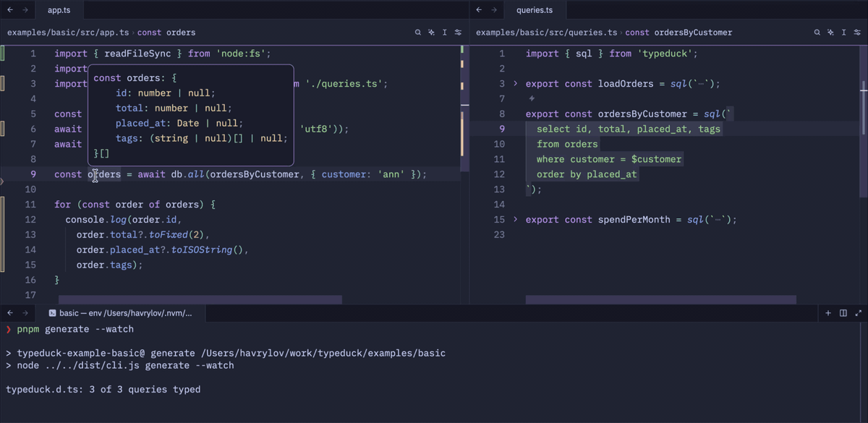Click 'toISOString' method call on line 14
Image resolution: width=868 pixels, height=423 pixels.
(x=202, y=250)
